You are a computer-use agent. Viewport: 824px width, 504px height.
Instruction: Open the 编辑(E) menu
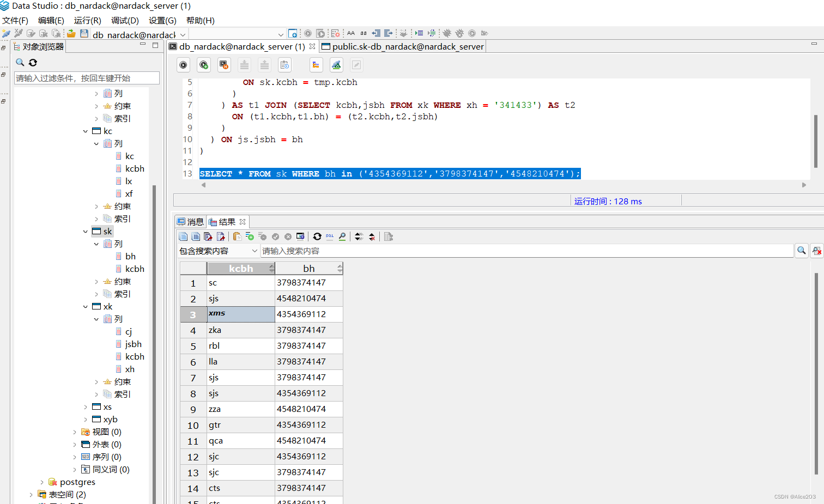51,20
